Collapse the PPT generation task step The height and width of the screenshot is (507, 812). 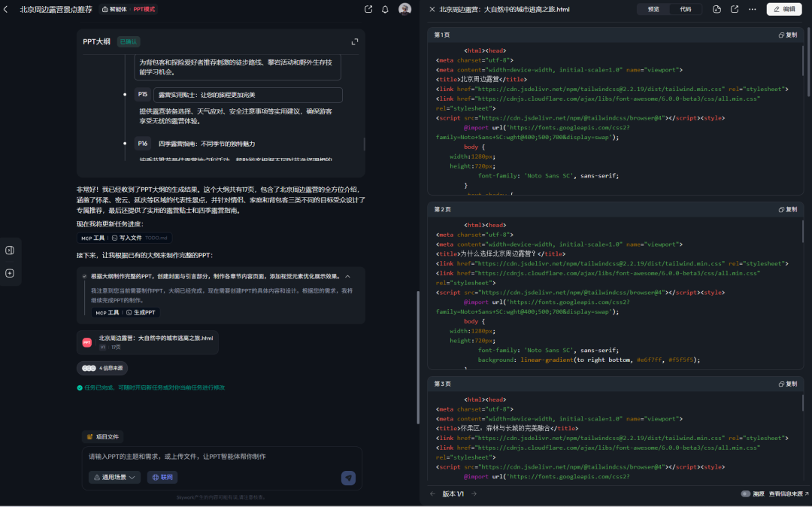[x=347, y=277]
